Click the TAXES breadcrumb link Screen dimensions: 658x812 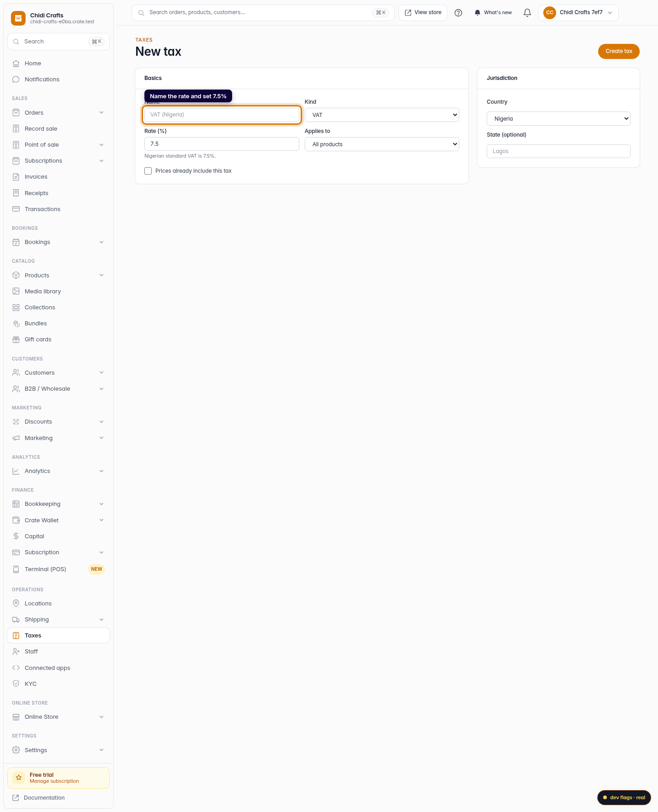point(144,40)
